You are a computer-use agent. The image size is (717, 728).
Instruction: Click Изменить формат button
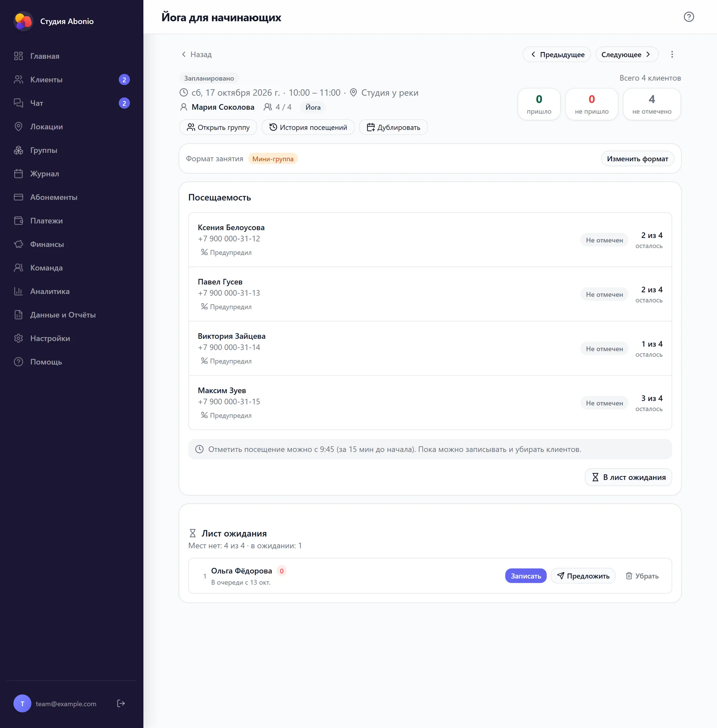click(x=637, y=159)
